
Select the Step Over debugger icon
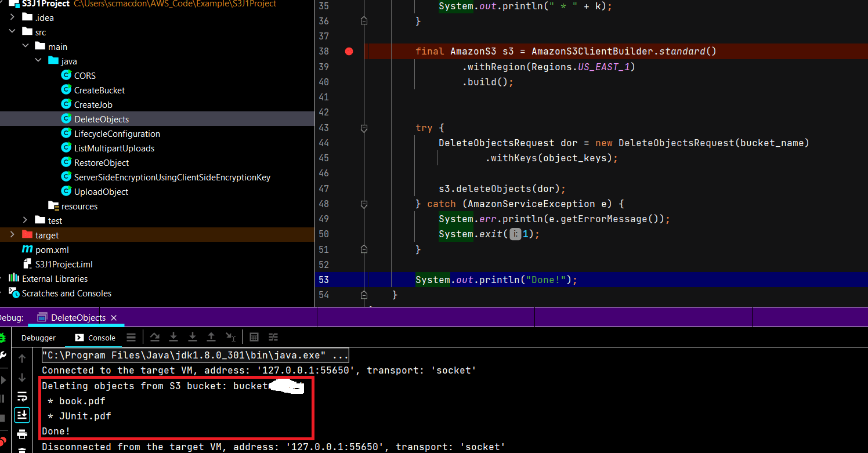pos(154,336)
